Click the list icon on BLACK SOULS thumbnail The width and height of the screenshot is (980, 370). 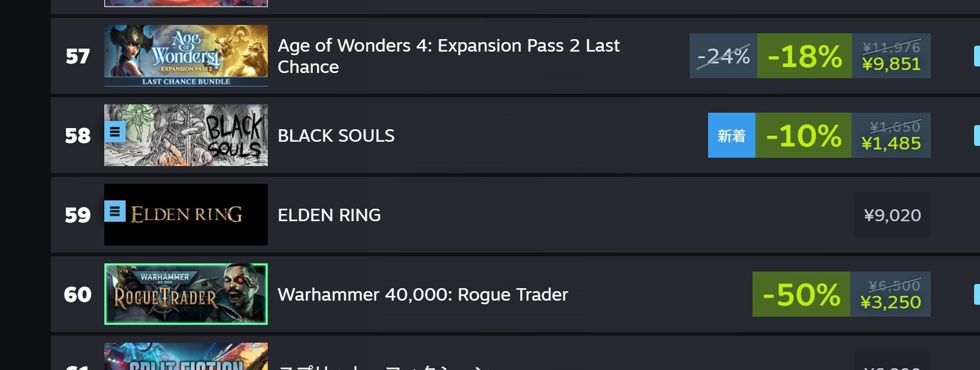pos(115,132)
